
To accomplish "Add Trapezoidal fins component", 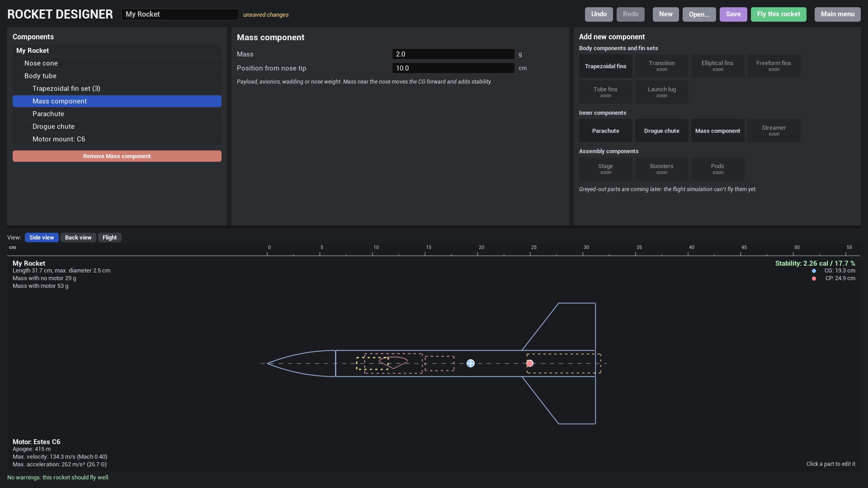I will 606,66.
